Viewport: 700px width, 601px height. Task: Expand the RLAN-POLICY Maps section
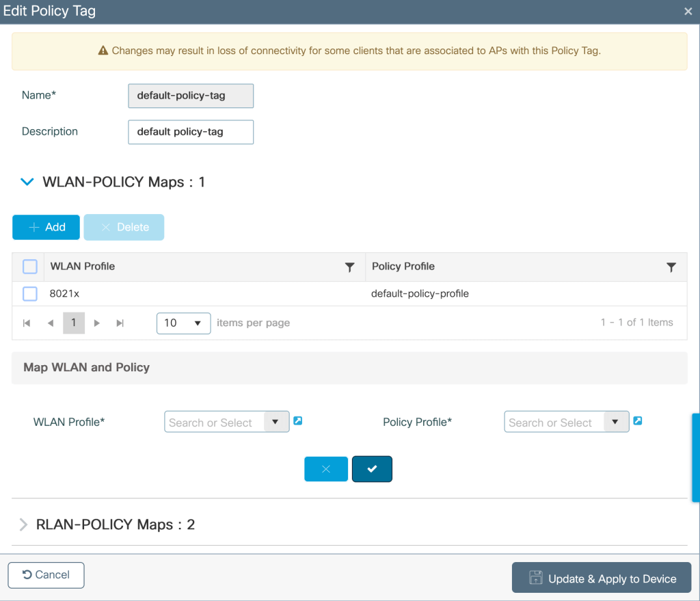point(24,524)
